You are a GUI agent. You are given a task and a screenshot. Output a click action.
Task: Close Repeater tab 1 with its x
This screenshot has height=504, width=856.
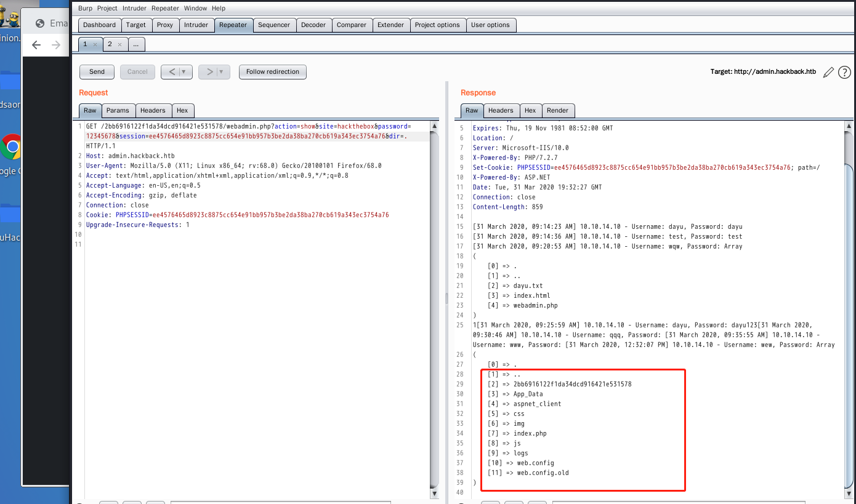click(95, 44)
